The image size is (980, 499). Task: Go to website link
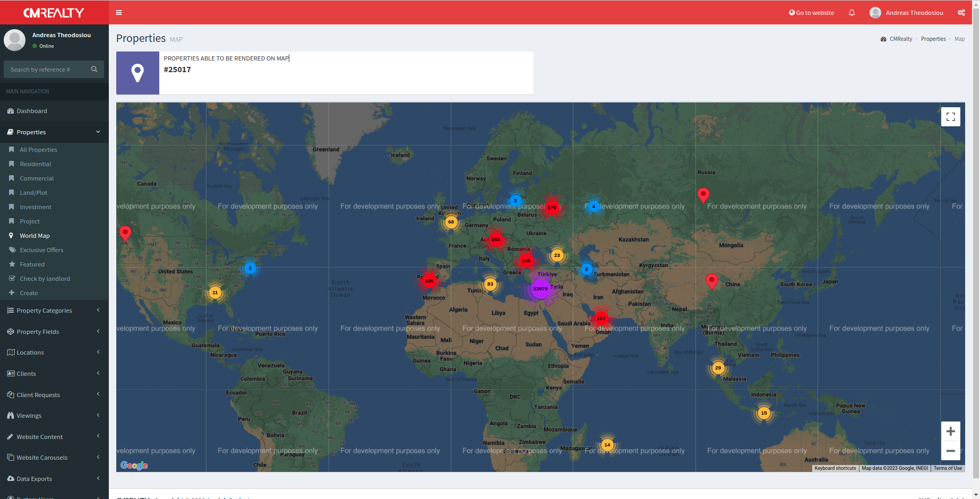[x=811, y=13]
